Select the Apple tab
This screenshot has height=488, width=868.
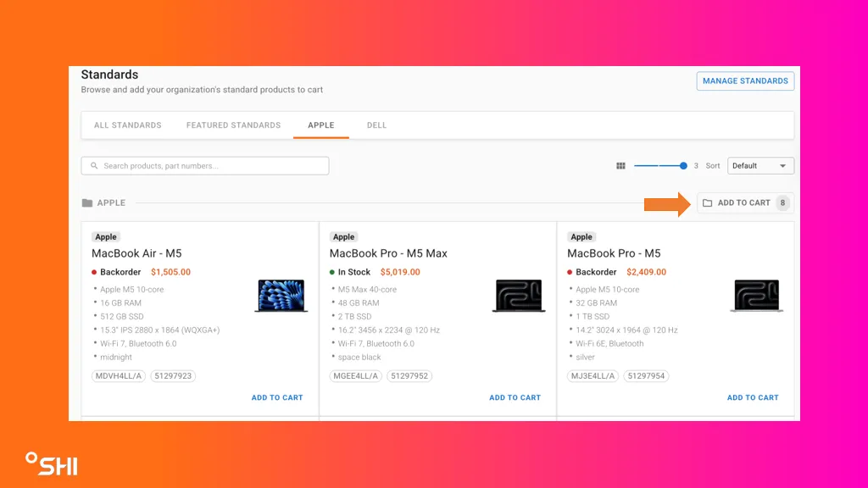321,125
